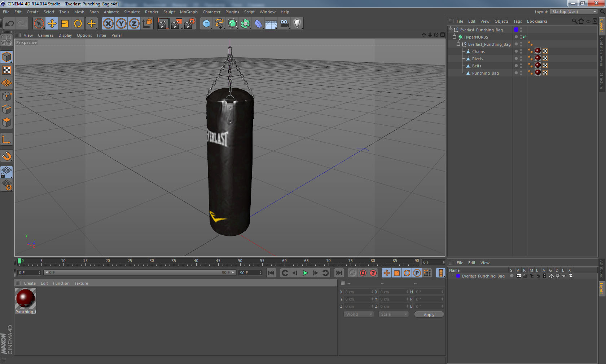Toggle Autokeying button

tap(363, 273)
